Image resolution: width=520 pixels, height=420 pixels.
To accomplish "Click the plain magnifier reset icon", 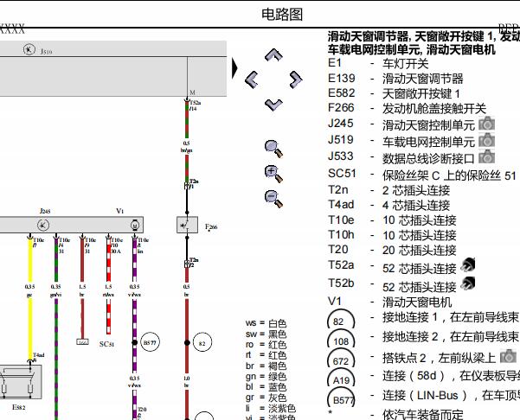I will [x=274, y=149].
